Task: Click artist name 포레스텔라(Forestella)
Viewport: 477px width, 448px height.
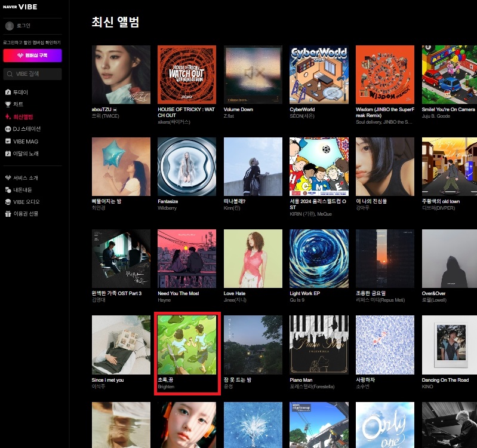Action: pos(312,386)
